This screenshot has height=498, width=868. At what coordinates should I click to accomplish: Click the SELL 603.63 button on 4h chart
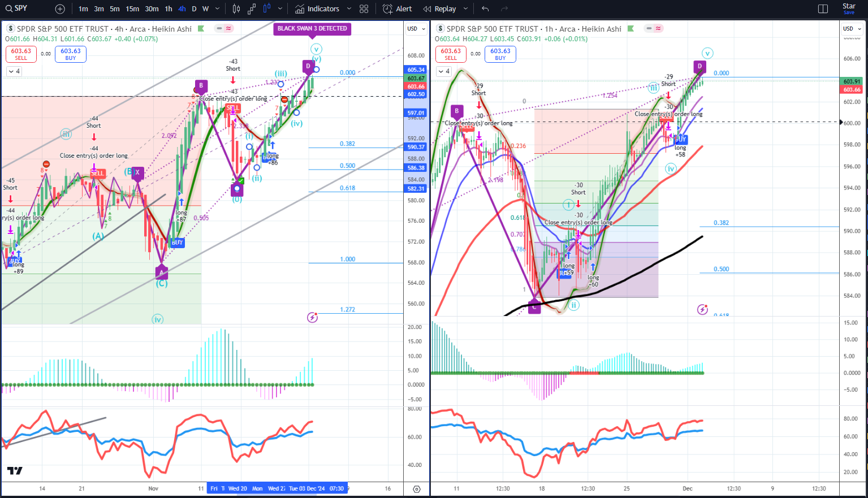(21, 54)
